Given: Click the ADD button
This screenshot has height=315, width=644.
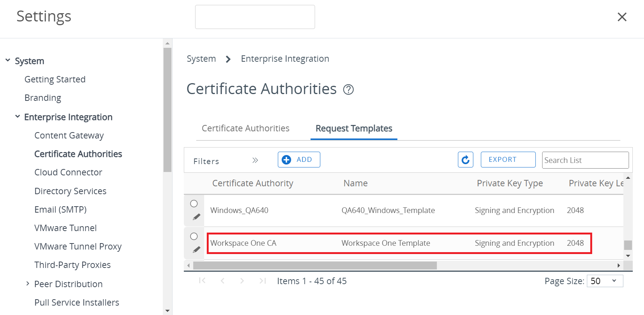Looking at the screenshot, I should pyautogui.click(x=299, y=160).
